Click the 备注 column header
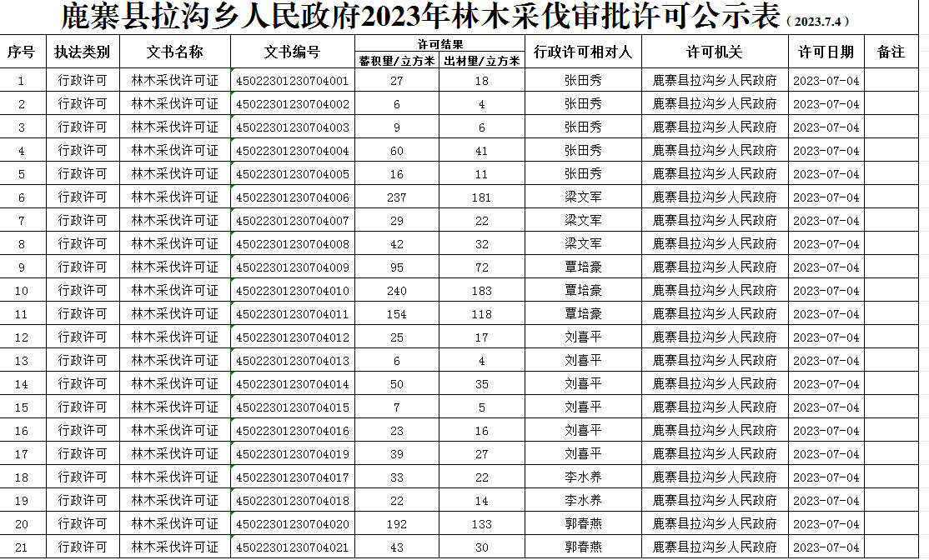This screenshot has height=560, width=929. click(x=891, y=52)
